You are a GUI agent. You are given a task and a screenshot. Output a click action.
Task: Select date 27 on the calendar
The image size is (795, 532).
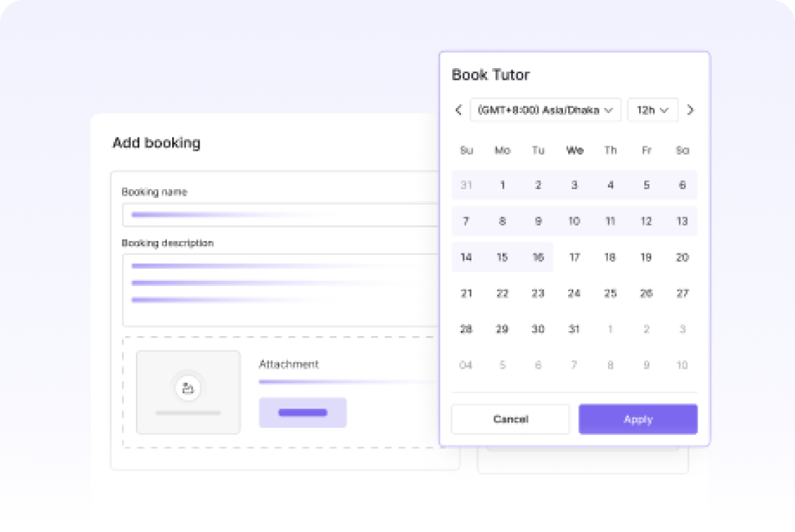tap(682, 293)
